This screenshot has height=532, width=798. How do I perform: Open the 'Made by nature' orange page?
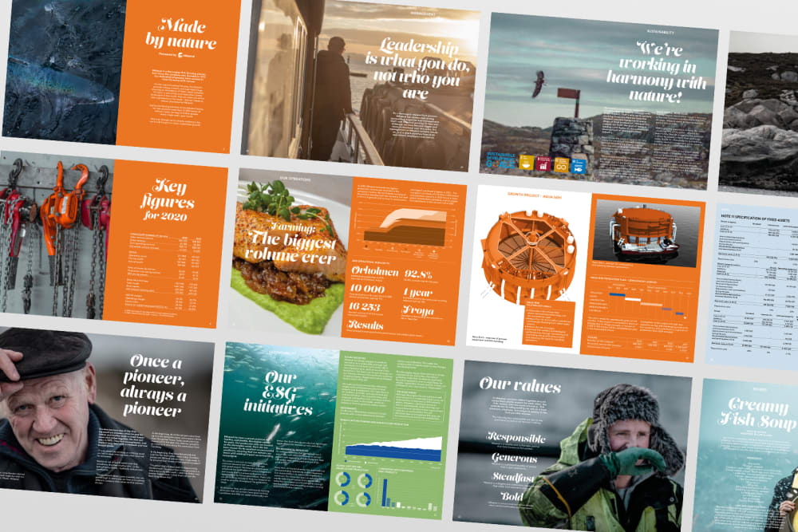178,75
